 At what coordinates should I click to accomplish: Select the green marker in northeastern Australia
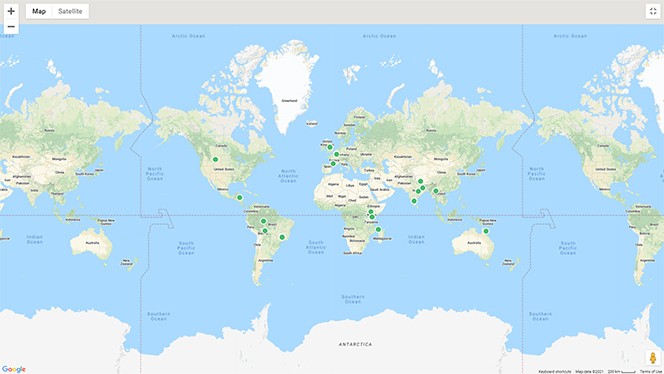[x=486, y=231]
